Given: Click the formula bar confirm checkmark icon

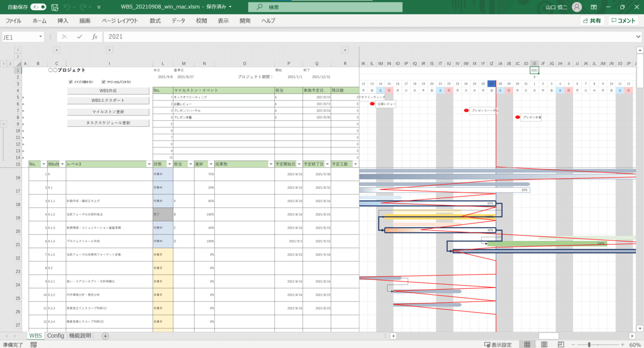Looking at the screenshot, I should coord(79,37).
